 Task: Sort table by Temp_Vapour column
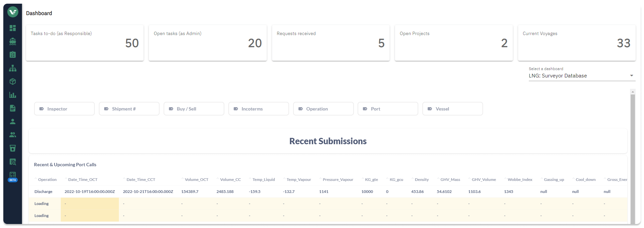click(x=299, y=180)
